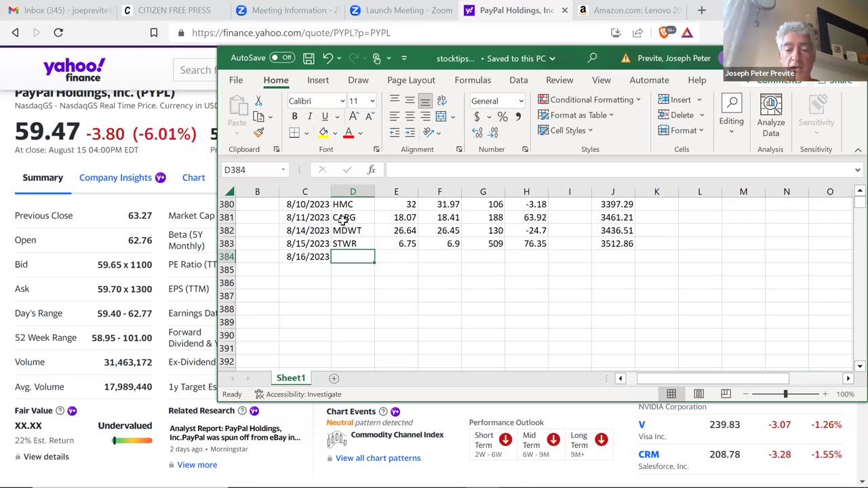Toggle Align Left
868x488 pixels.
tap(395, 117)
